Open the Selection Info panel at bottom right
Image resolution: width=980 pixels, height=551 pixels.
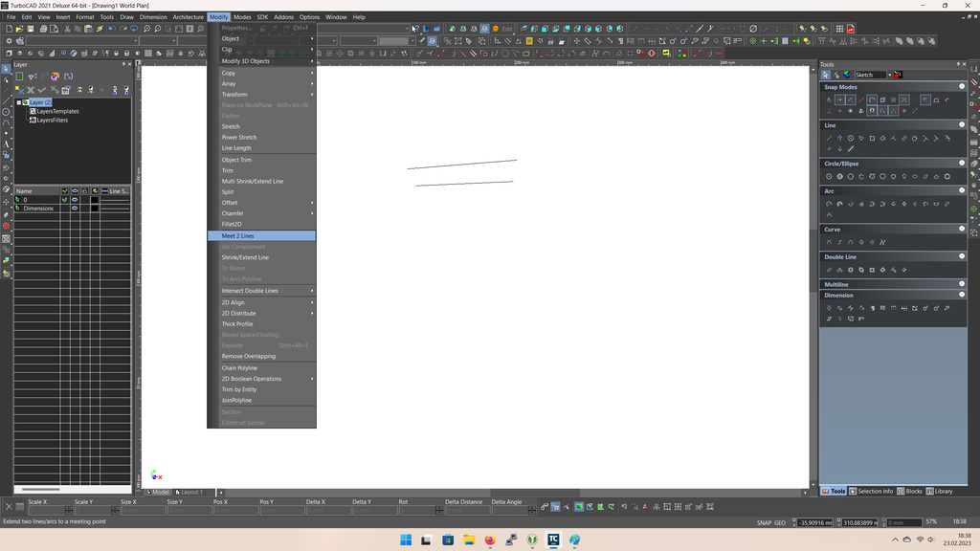click(x=874, y=491)
